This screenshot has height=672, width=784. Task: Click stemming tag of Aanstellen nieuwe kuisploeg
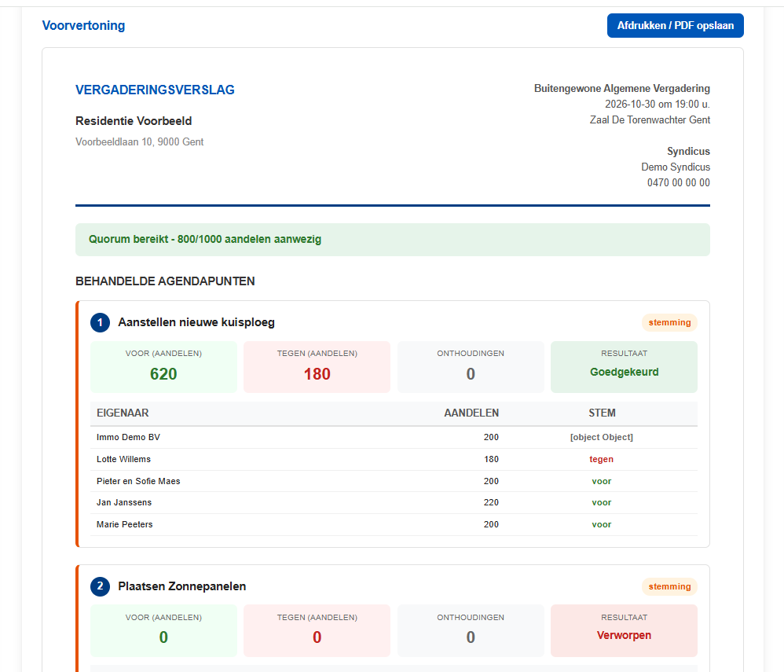pyautogui.click(x=669, y=323)
